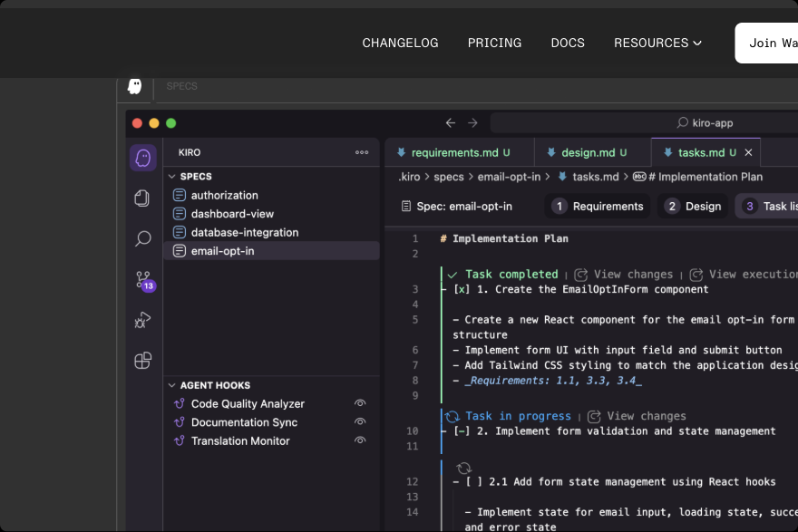Image resolution: width=798 pixels, height=532 pixels.
Task: Click the authorization spec document icon
Action: (x=180, y=195)
